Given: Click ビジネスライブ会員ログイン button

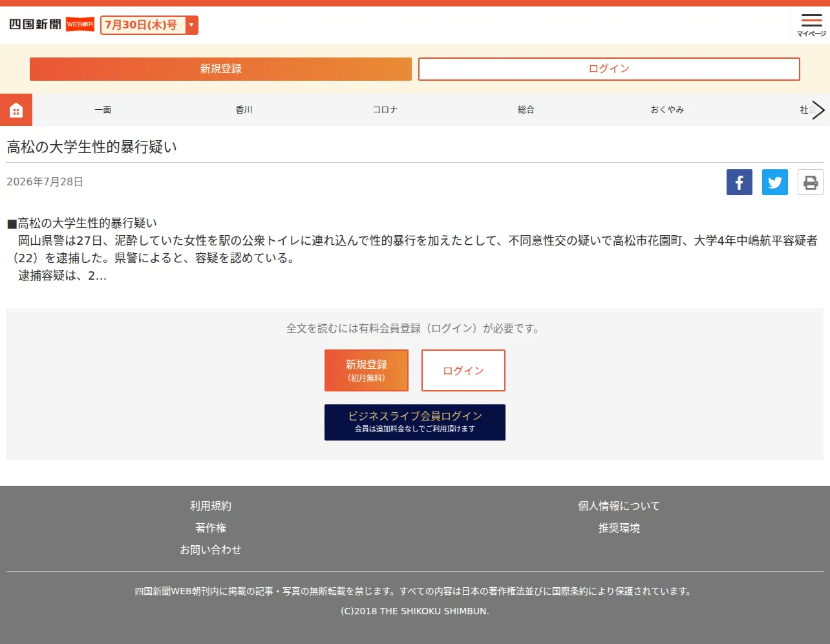Looking at the screenshot, I should click(415, 422).
